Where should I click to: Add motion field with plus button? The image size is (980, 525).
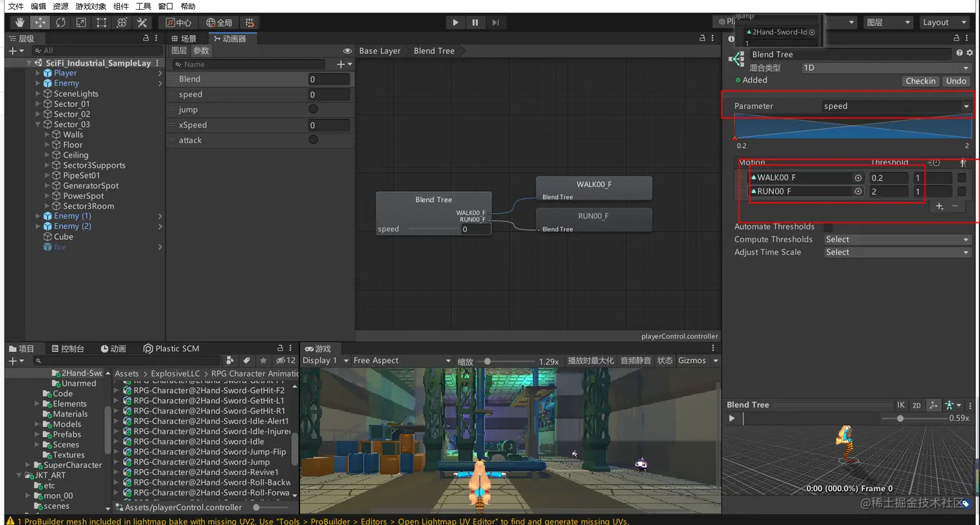(939, 206)
